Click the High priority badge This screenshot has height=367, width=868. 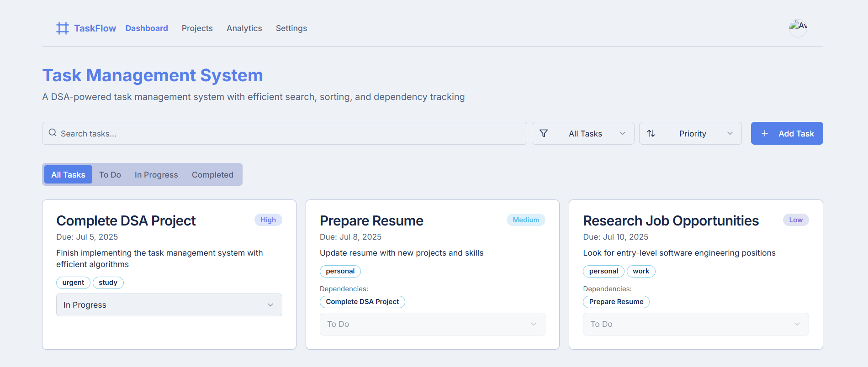click(268, 220)
